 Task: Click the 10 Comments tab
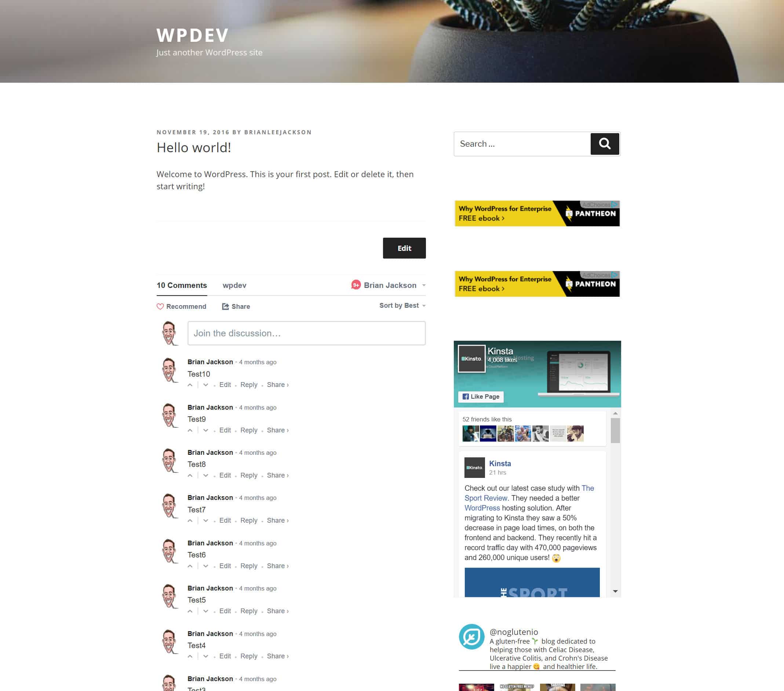pyautogui.click(x=182, y=286)
